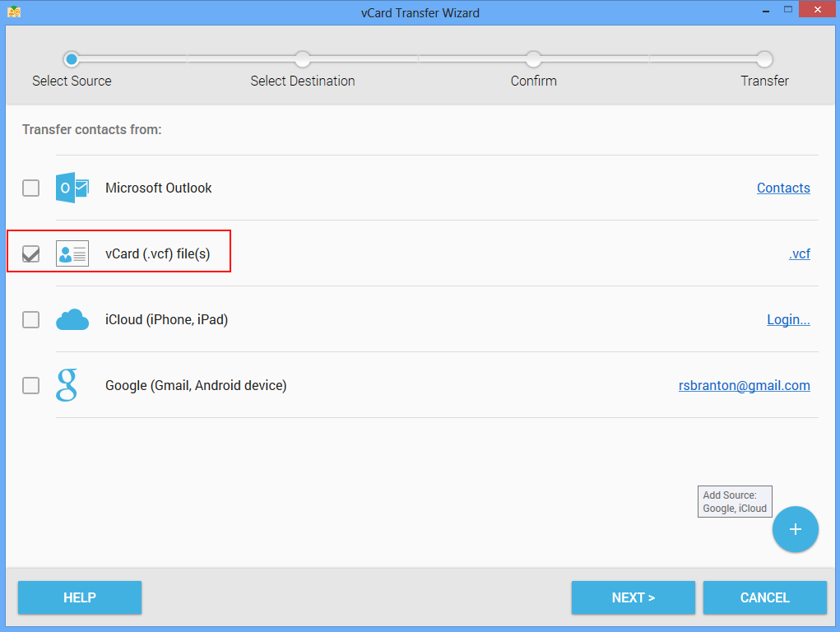Click the CANCEL button
This screenshot has width=840, height=632.
[764, 597]
